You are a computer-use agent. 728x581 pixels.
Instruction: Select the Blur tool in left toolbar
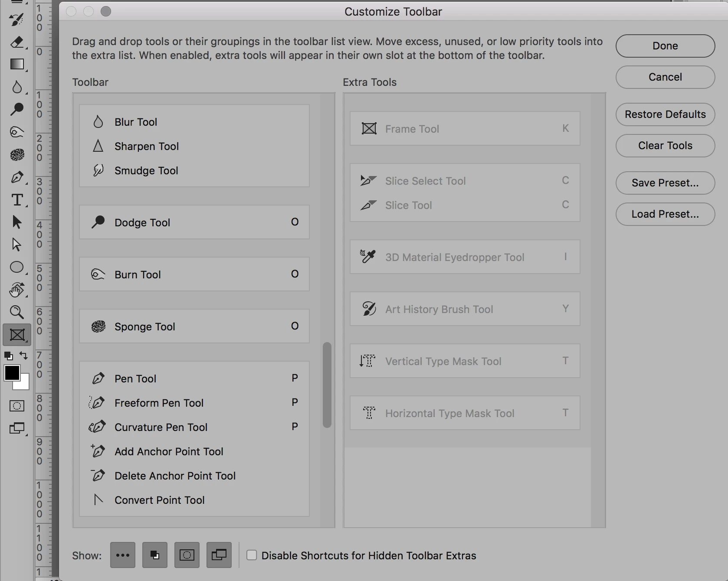16,87
